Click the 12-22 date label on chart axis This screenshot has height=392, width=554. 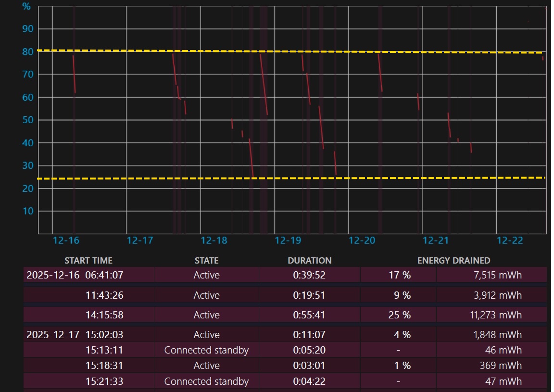click(510, 240)
